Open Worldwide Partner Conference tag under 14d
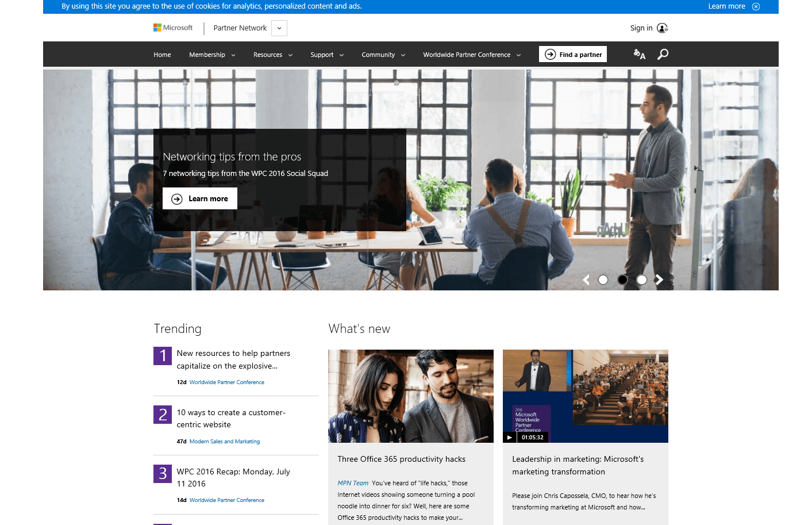This screenshot has width=812, height=525. 227,500
